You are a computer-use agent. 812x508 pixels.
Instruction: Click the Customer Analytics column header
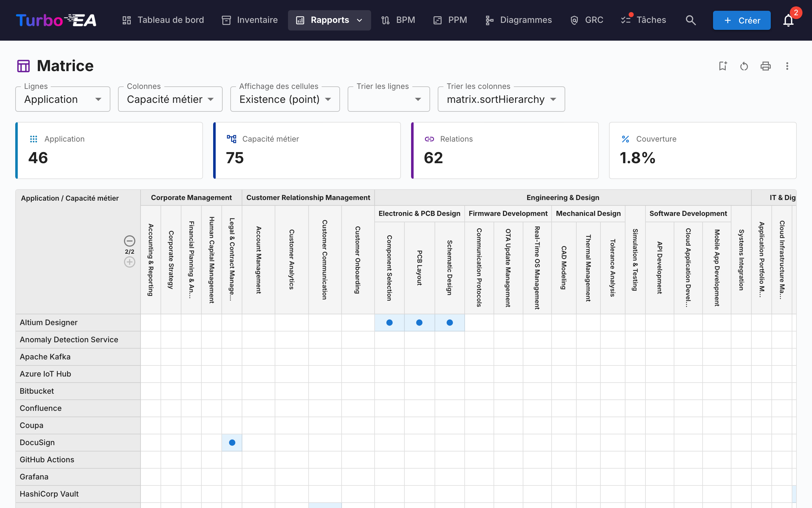[x=292, y=260]
